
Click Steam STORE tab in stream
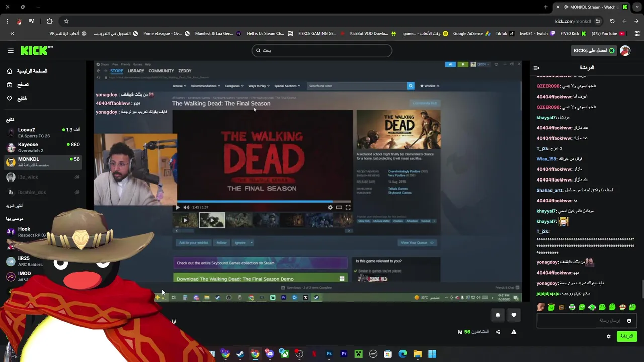[x=116, y=71]
